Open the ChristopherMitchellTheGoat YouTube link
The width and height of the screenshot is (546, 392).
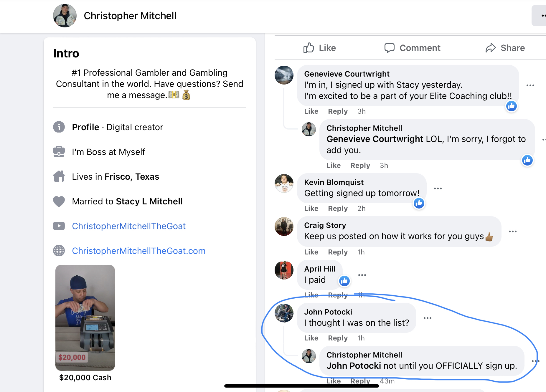pos(129,226)
